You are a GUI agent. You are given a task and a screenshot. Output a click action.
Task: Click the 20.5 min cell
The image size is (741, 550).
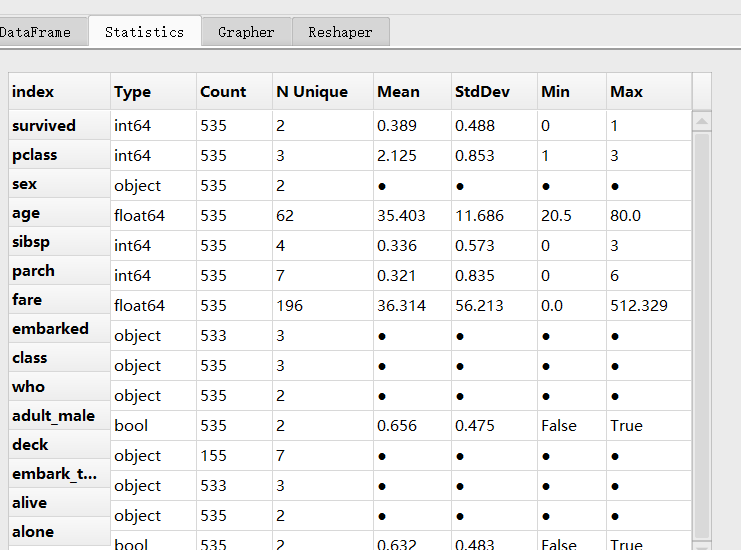[x=572, y=215]
